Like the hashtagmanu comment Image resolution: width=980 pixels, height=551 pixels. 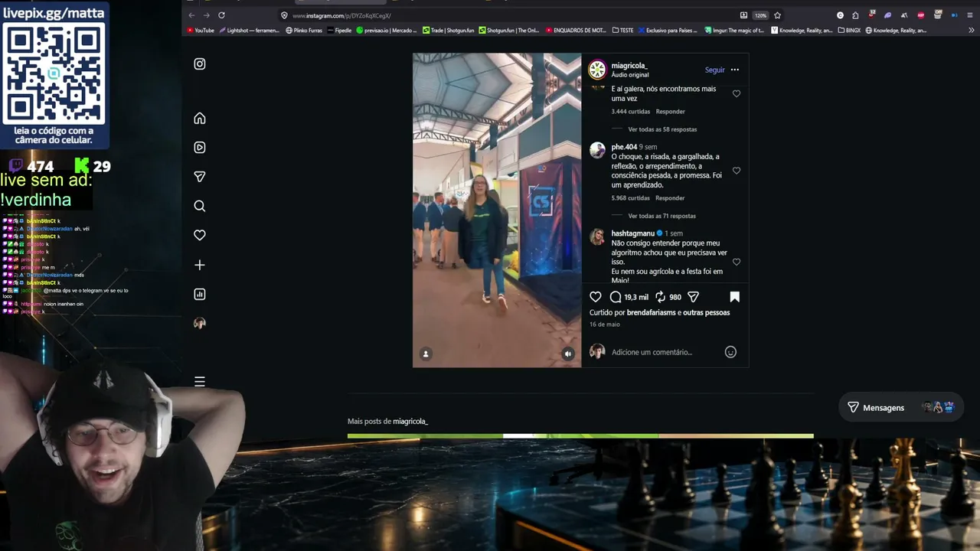click(737, 262)
